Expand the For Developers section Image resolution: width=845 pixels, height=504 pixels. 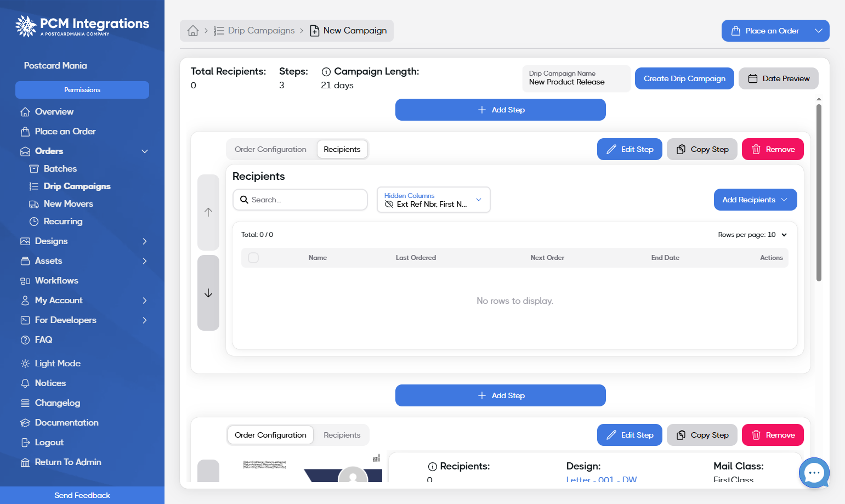tap(145, 320)
